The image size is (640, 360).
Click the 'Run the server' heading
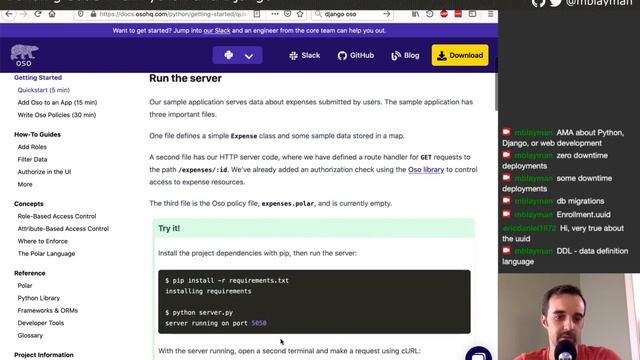pos(185,78)
